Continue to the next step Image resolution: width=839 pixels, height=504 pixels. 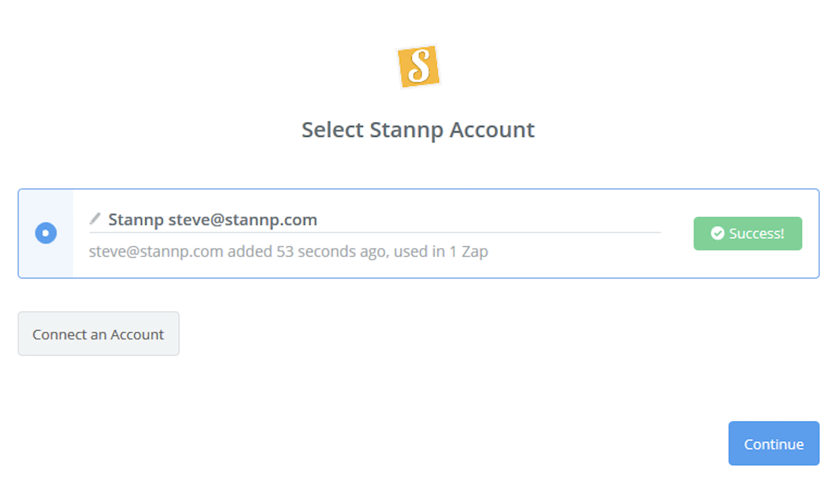tap(774, 444)
